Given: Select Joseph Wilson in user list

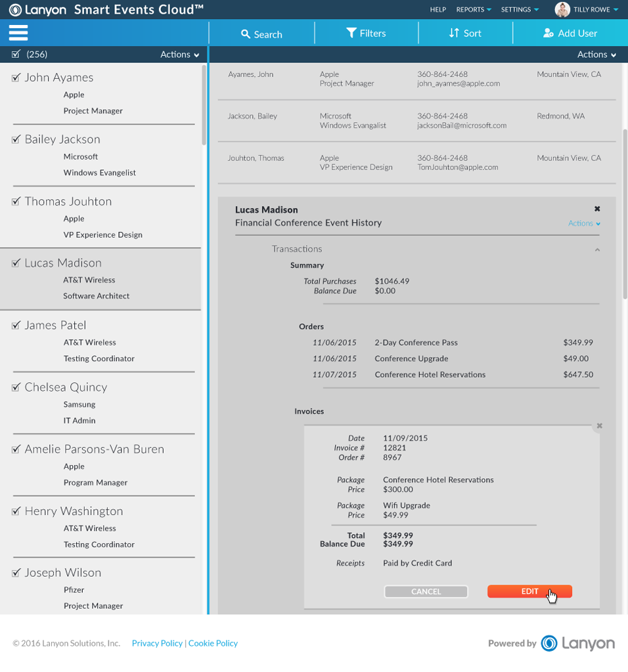Looking at the screenshot, I should [101, 588].
